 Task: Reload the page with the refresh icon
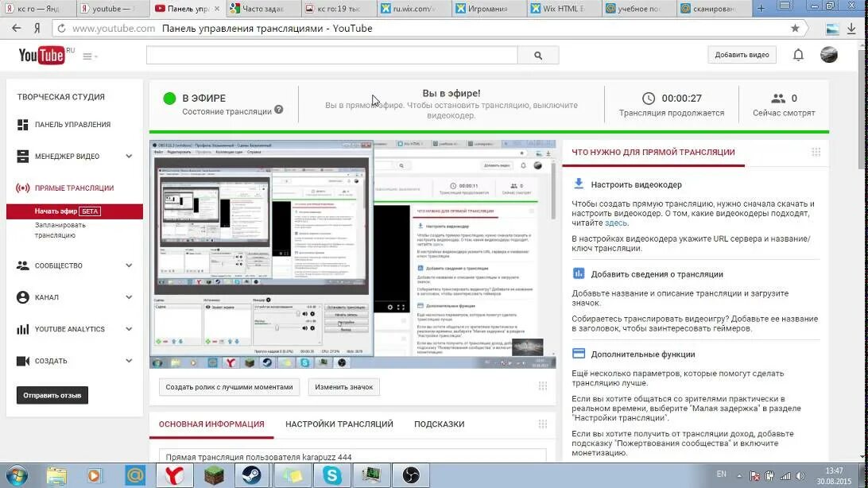coord(61,29)
